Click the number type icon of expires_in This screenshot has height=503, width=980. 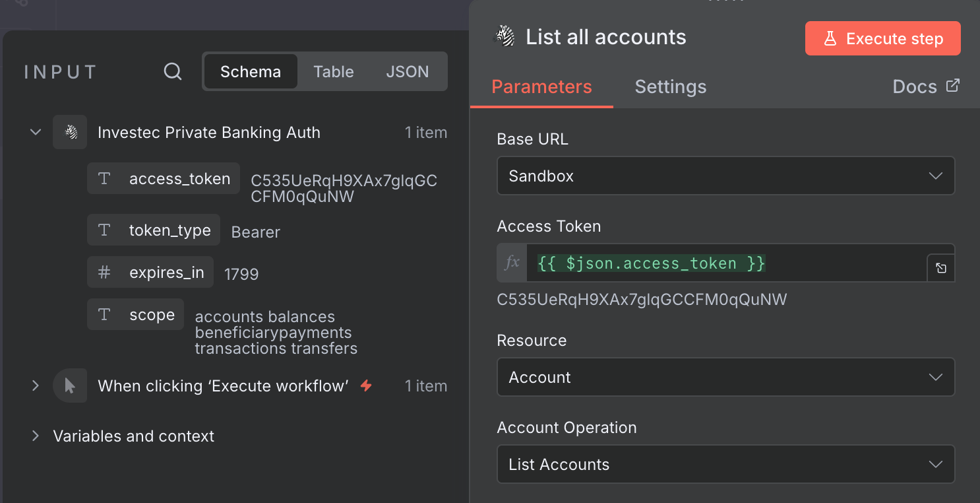click(x=104, y=273)
